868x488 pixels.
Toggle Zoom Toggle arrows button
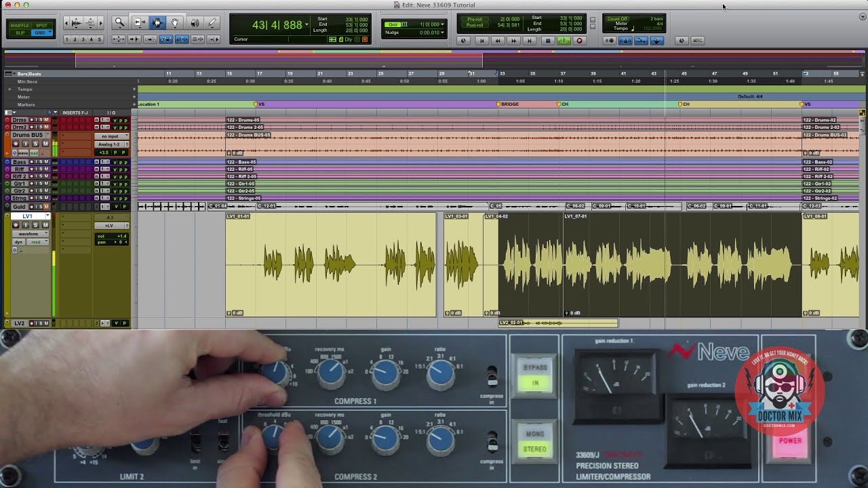pyautogui.click(x=119, y=39)
